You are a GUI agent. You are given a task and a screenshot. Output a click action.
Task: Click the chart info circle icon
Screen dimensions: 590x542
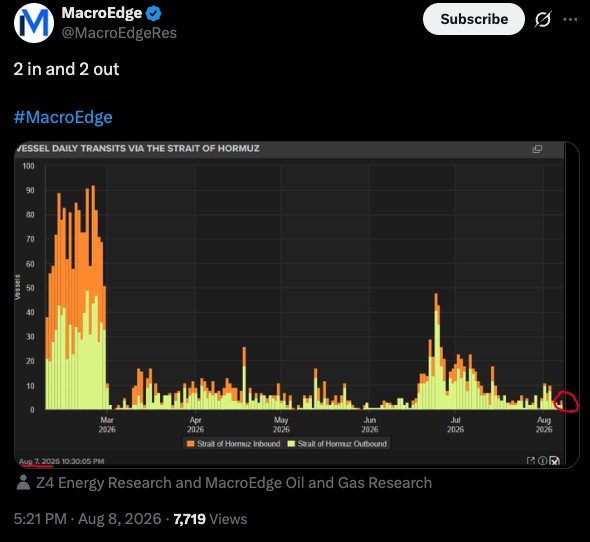[x=542, y=461]
